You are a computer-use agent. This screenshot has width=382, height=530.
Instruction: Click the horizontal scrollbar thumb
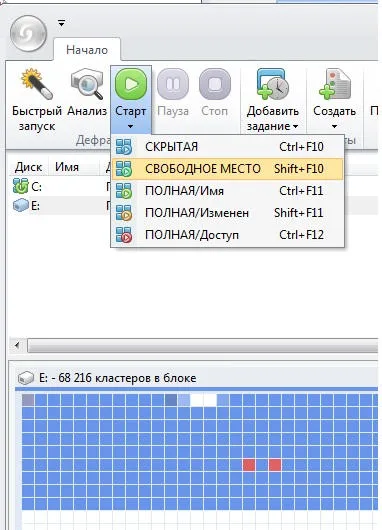coord(202,345)
